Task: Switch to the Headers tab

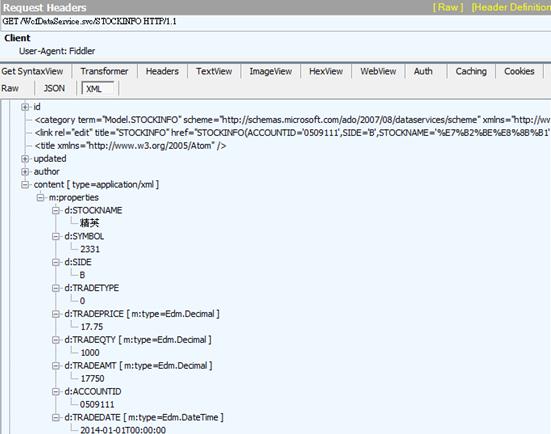Action: (162, 71)
